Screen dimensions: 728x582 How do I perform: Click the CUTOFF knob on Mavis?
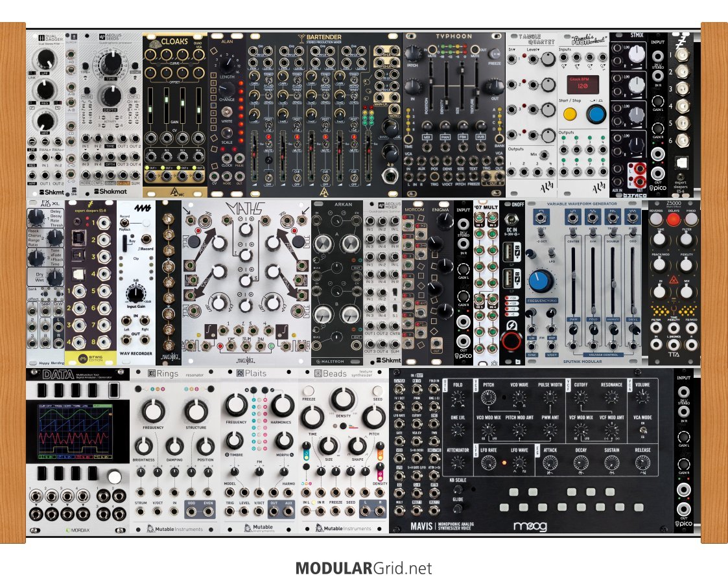pyautogui.click(x=580, y=398)
